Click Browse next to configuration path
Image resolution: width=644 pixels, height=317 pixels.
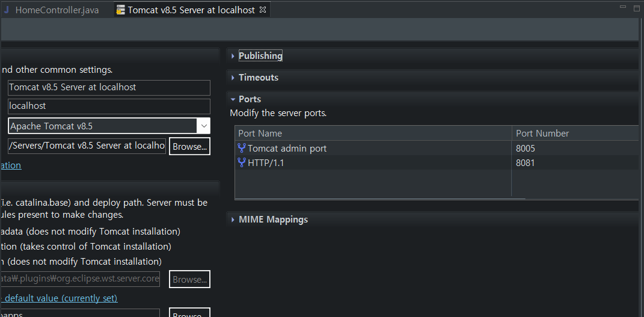[x=189, y=147]
